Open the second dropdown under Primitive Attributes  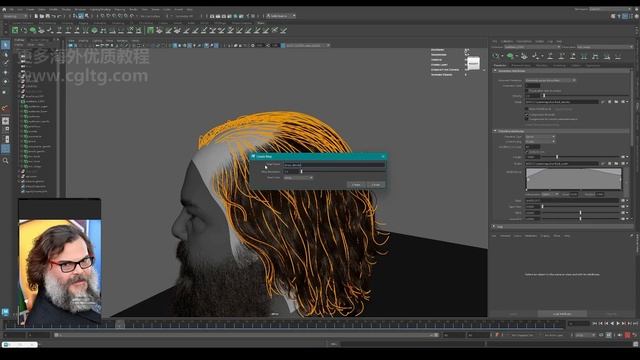click(x=540, y=141)
